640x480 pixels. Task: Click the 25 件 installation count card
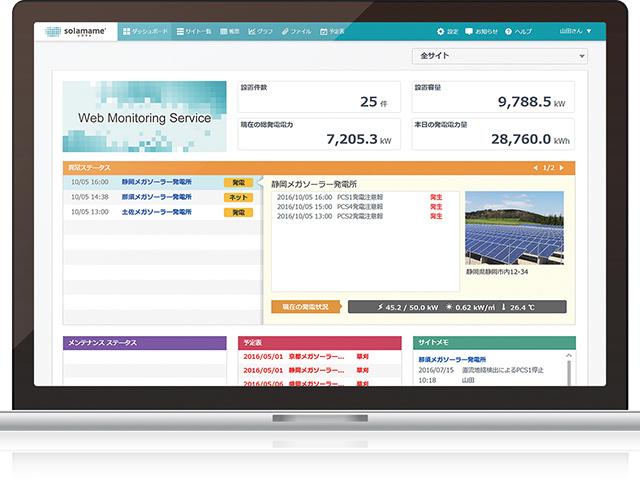click(319, 97)
